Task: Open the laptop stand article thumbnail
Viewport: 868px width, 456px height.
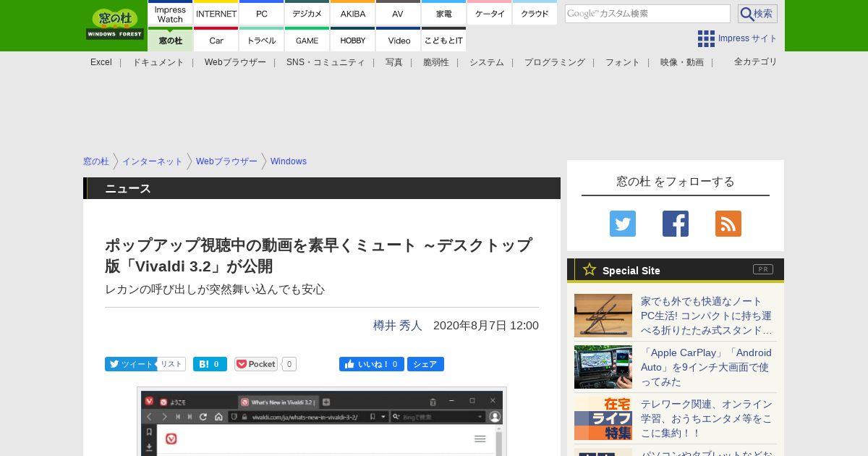Action: (603, 316)
